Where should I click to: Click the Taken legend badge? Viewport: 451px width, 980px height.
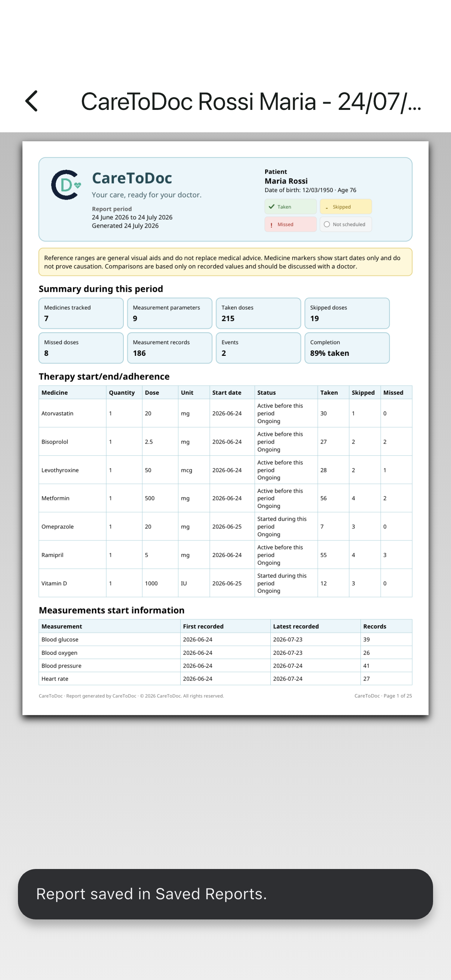click(291, 207)
